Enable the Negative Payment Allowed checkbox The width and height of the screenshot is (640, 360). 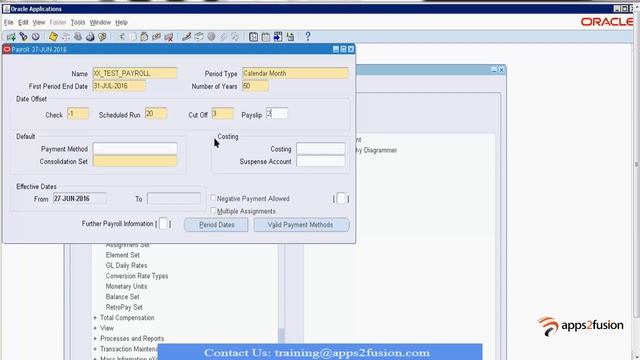click(213, 198)
